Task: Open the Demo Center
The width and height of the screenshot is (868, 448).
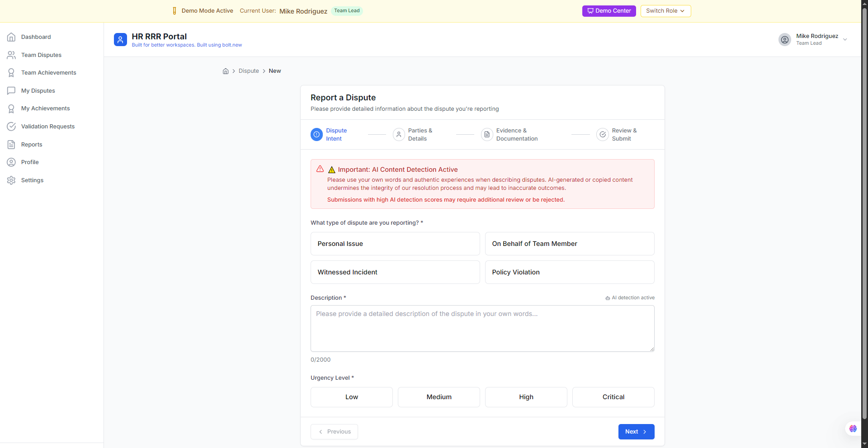Action: coord(609,11)
